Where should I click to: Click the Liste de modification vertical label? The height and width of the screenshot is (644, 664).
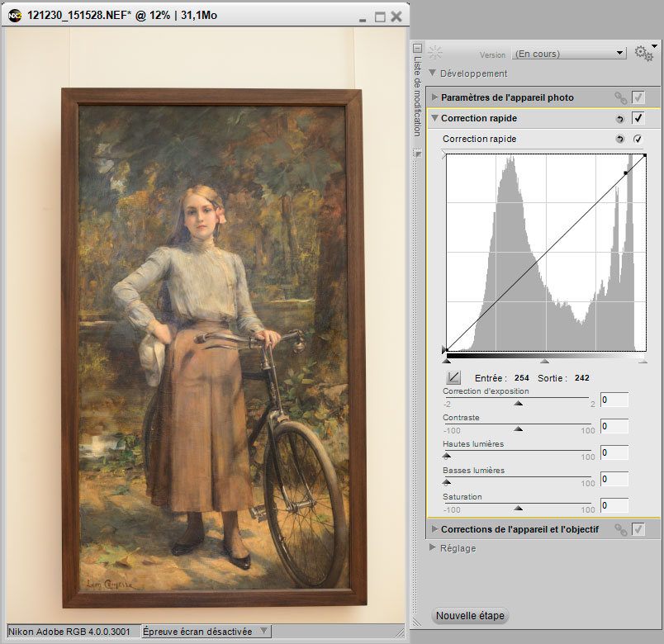(418, 96)
